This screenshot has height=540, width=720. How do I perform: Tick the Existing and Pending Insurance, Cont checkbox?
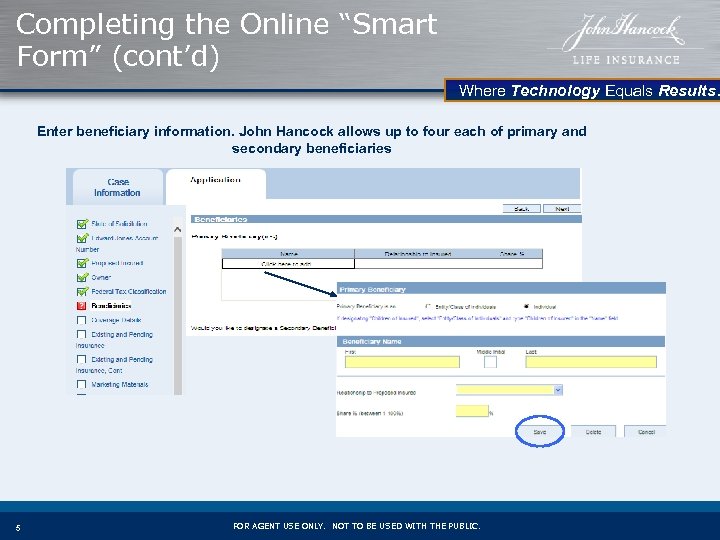(x=82, y=359)
